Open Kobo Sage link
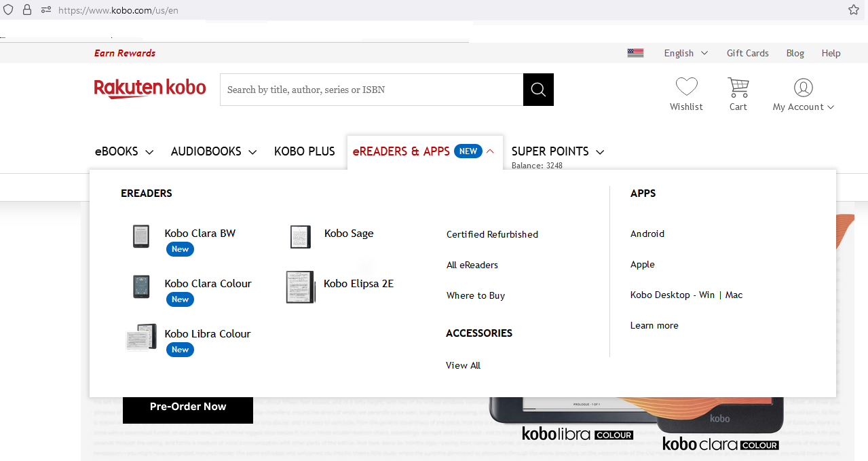Viewport: 868px width, 461px height. [349, 234]
